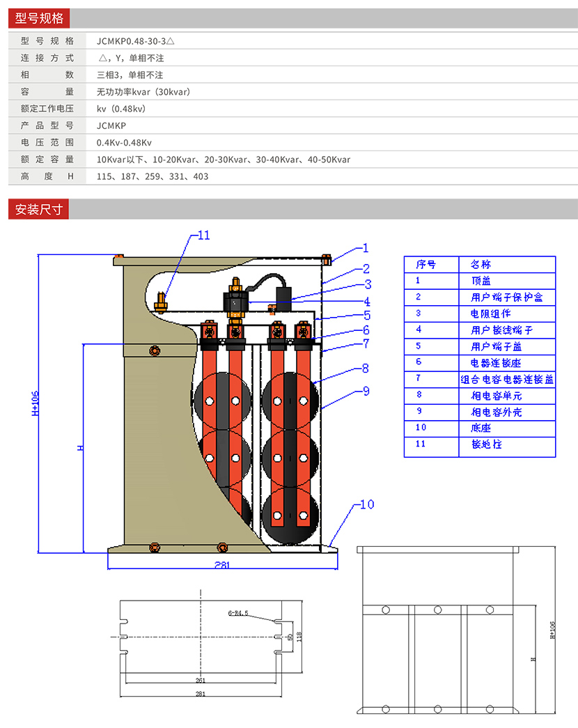Select the 电阻组件 legend entry

pos(481,313)
